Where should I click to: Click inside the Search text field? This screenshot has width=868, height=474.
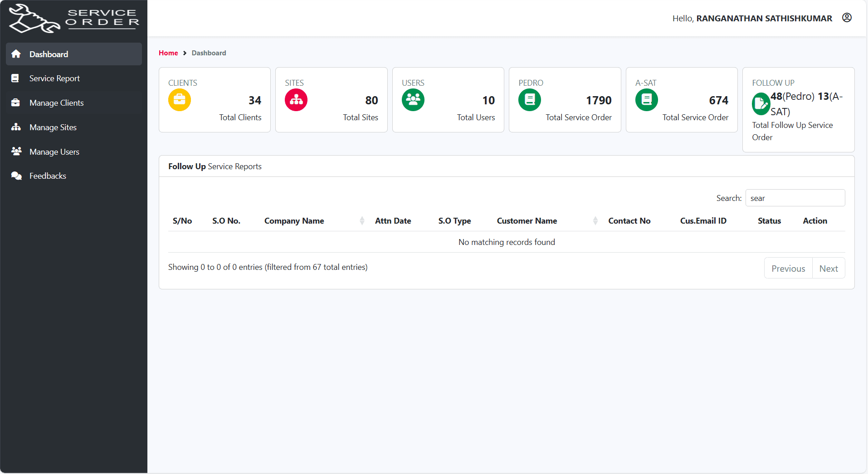click(x=795, y=198)
